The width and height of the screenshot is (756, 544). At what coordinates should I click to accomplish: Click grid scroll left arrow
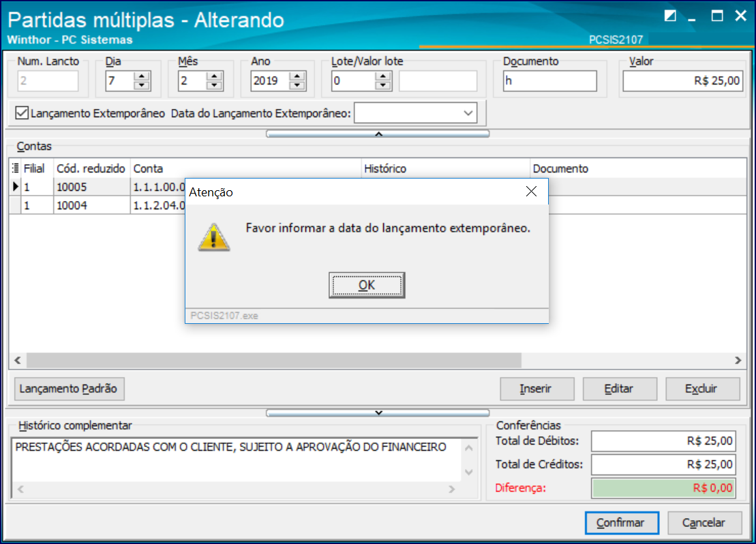click(18, 360)
